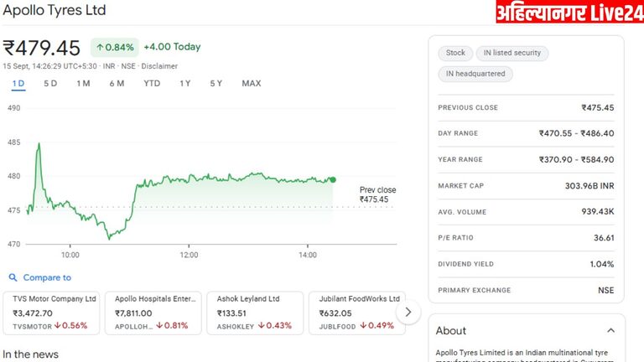Screen dimensions: 644x362
Task: Show the MAX history chart
Action: coord(251,83)
